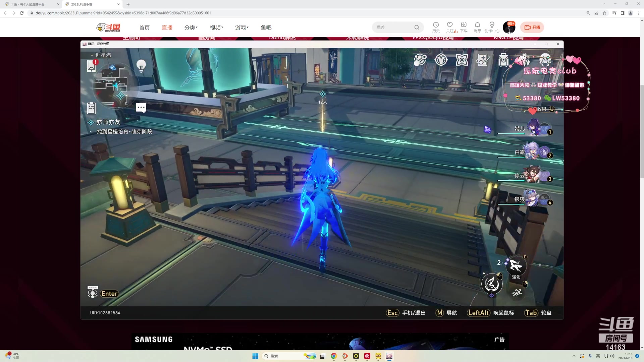Open the in-game backpack inventory icon

coord(503,60)
